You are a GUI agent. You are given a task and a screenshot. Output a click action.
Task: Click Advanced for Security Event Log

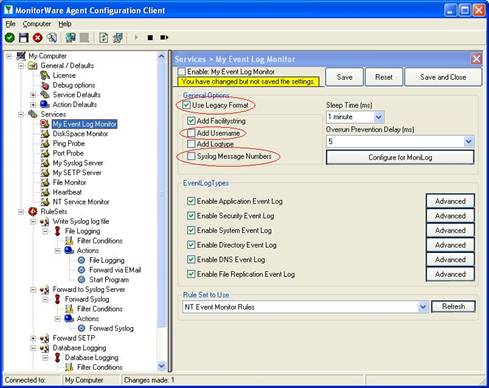click(x=450, y=216)
